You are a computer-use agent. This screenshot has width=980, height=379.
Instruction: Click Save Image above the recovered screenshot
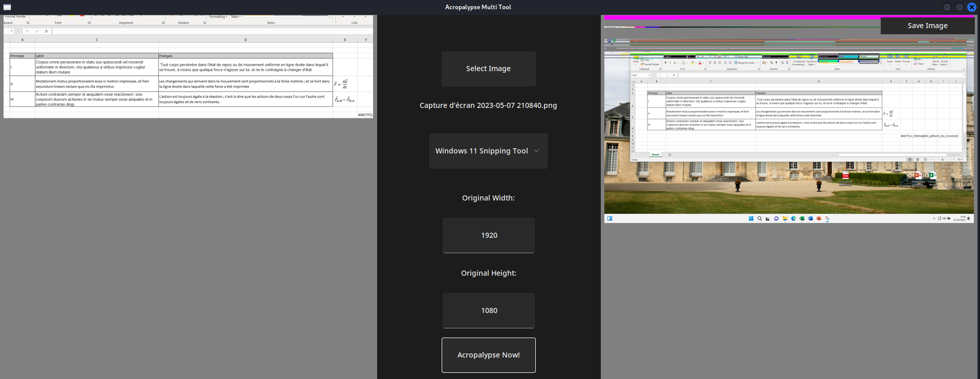927,26
